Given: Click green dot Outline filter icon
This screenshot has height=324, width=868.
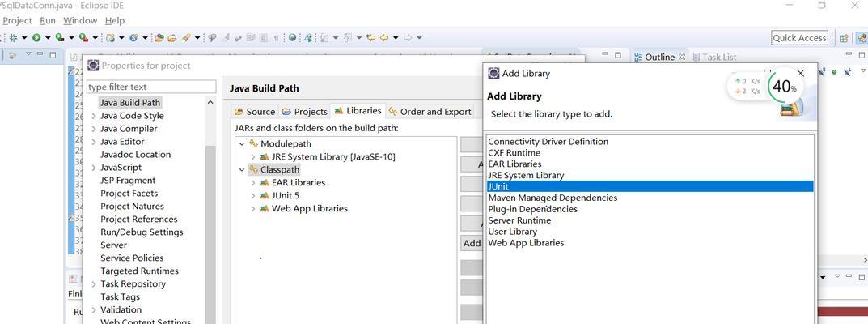Looking at the screenshot, I should click(834, 71).
